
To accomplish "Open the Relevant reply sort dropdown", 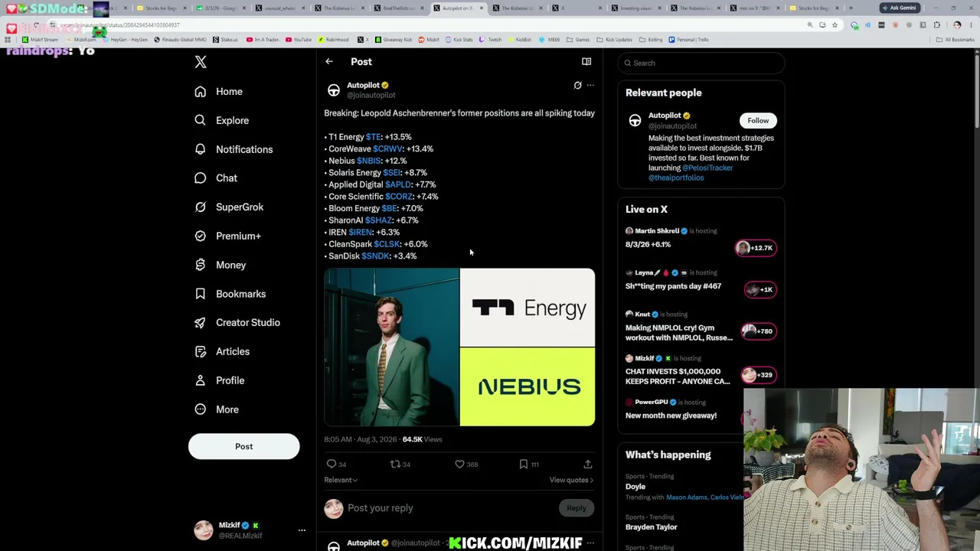I will click(341, 481).
